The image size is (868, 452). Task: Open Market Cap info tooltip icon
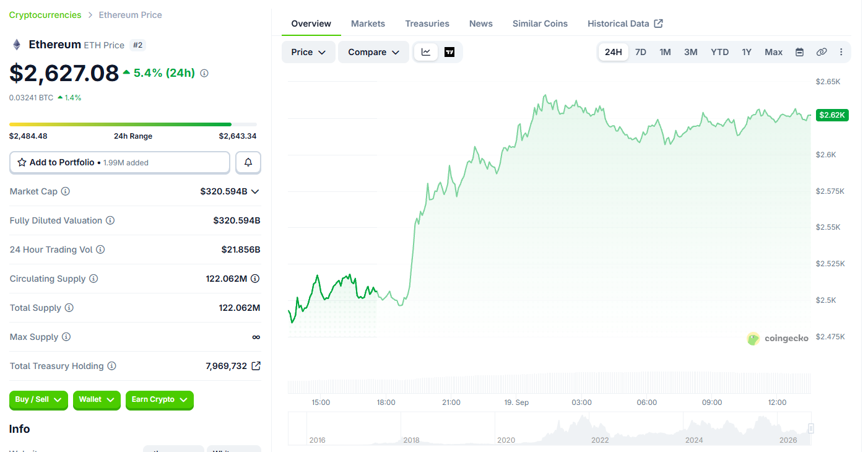click(x=66, y=191)
